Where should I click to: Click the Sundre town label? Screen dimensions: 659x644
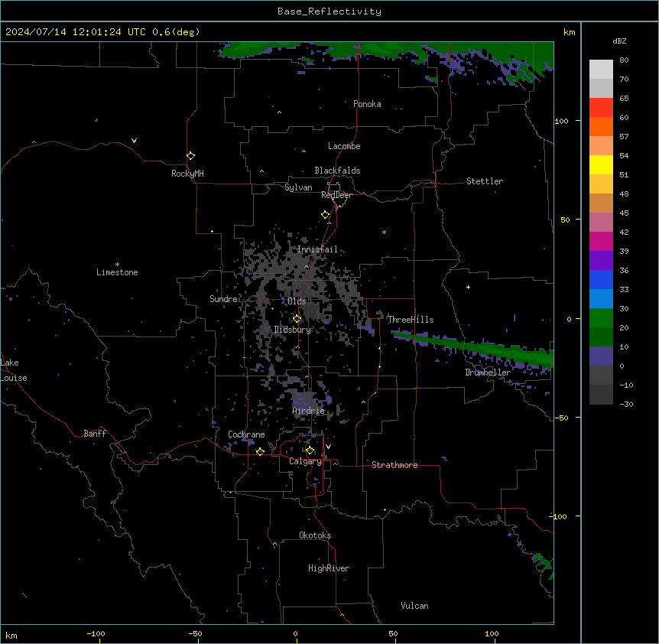click(x=223, y=299)
